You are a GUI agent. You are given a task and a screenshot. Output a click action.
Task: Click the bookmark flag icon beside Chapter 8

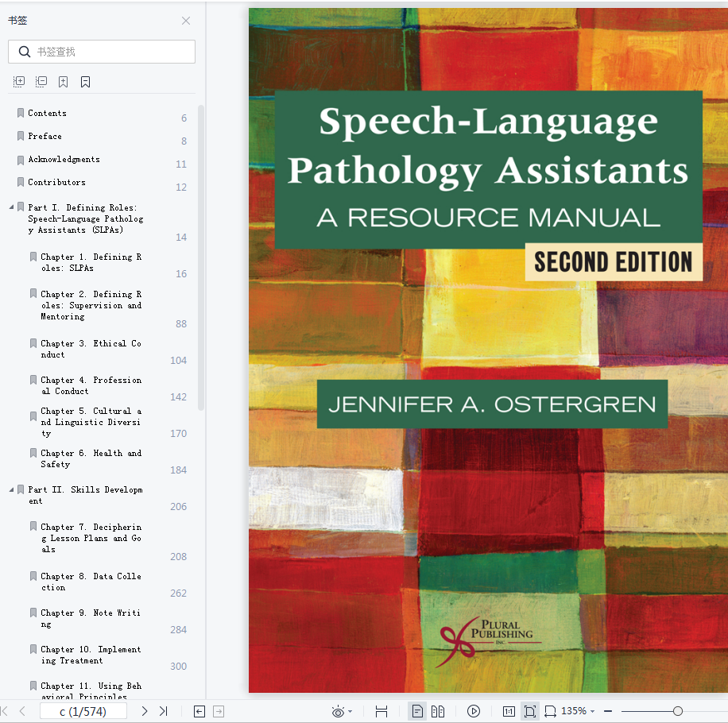(33, 576)
